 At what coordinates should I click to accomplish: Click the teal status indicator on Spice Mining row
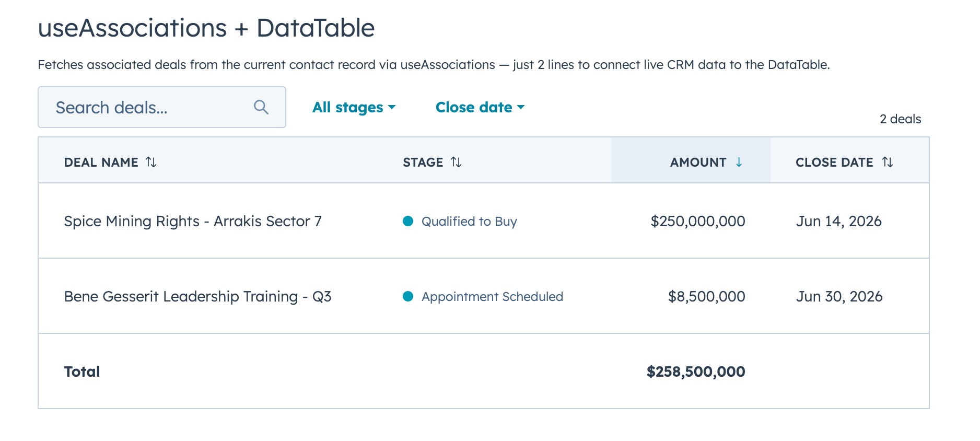407,221
